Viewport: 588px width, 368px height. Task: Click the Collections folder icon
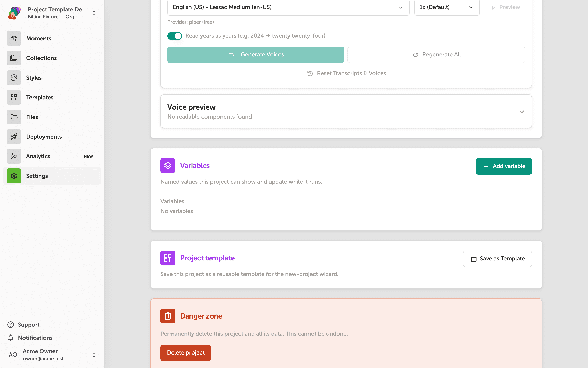(14, 58)
